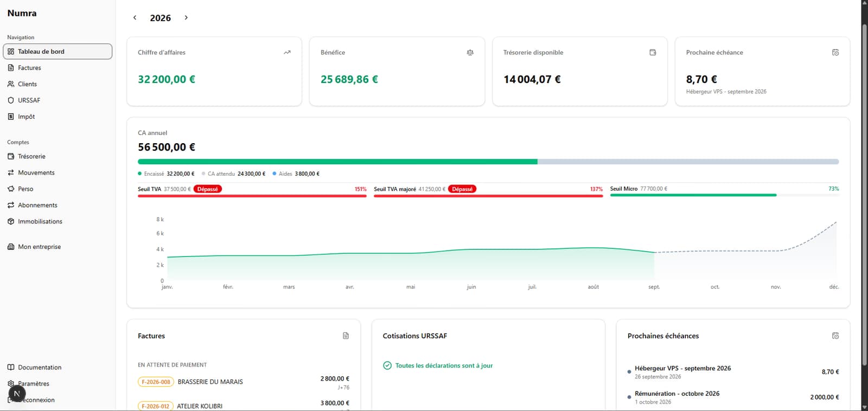Click "Toutes les déclarations sont à jour" text
Image resolution: width=868 pixels, height=411 pixels.
444,365
